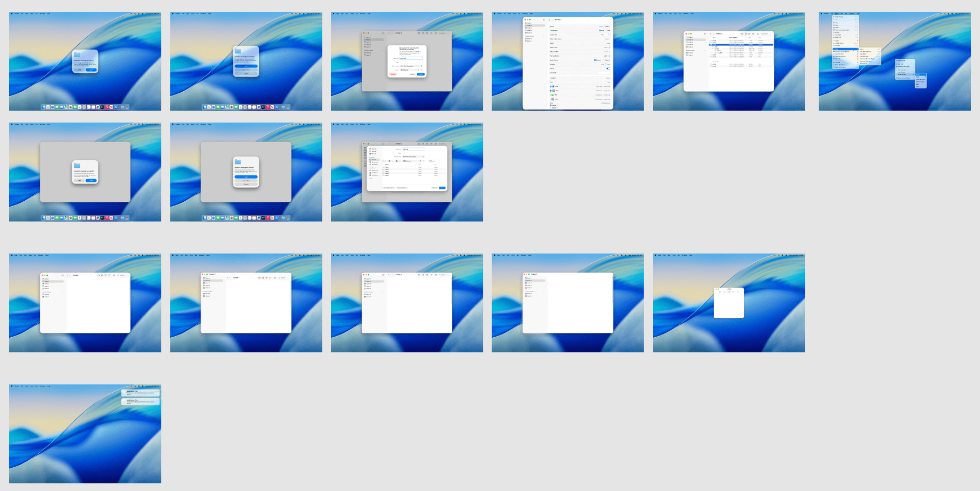Viewport: 980px width, 491px height.
Task: Click highlighted Find item in open Edit menu
Action: click(x=846, y=49)
